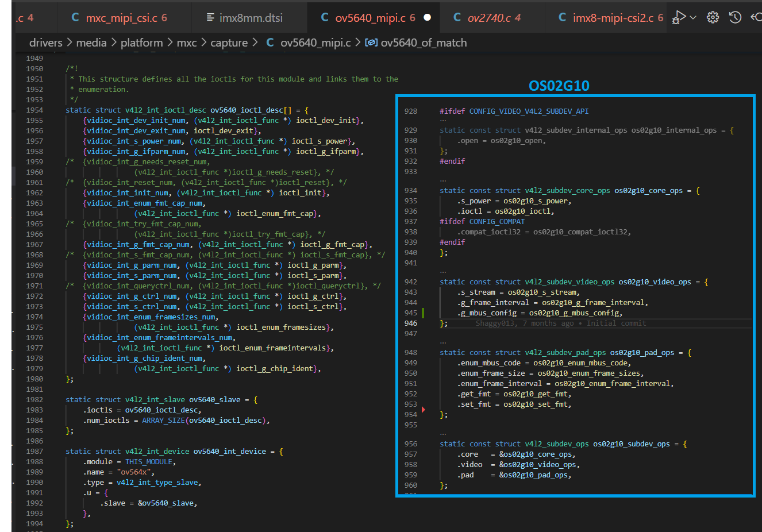Click the C icon in ov5640_mipi.c breadcrumb
This screenshot has width=762, height=532.
[270, 43]
